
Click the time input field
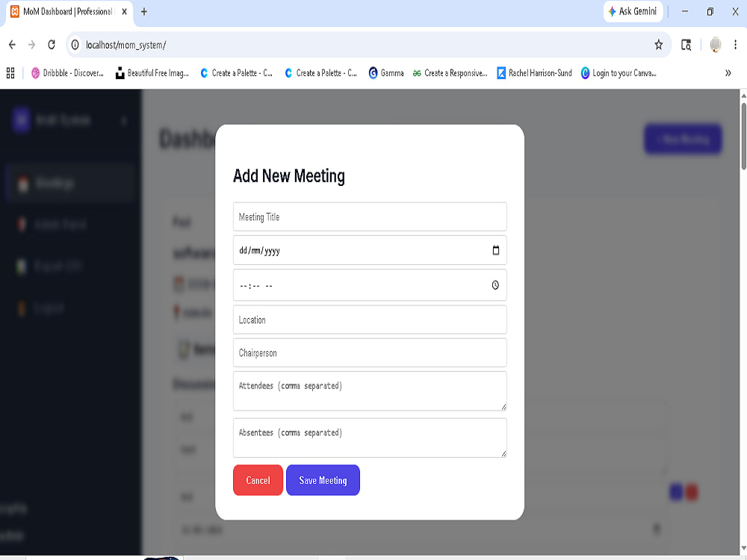[x=370, y=284]
